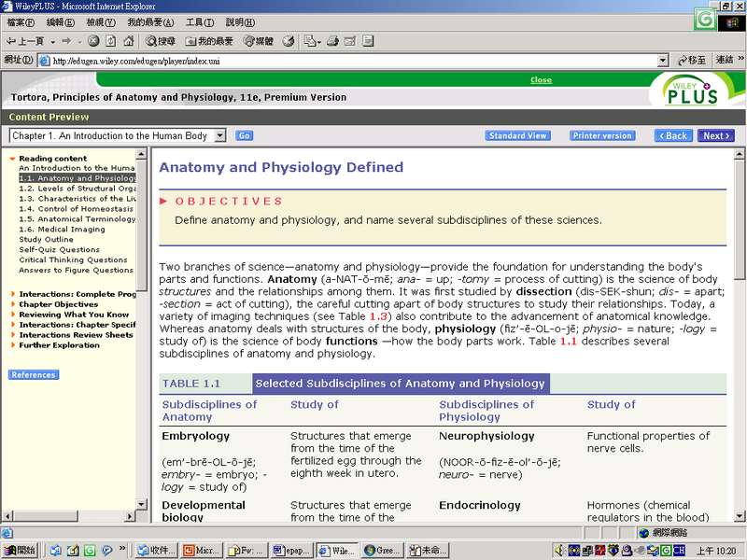This screenshot has width=747, height=560.
Task: Expand Chapter Objectives section
Action: (13, 304)
